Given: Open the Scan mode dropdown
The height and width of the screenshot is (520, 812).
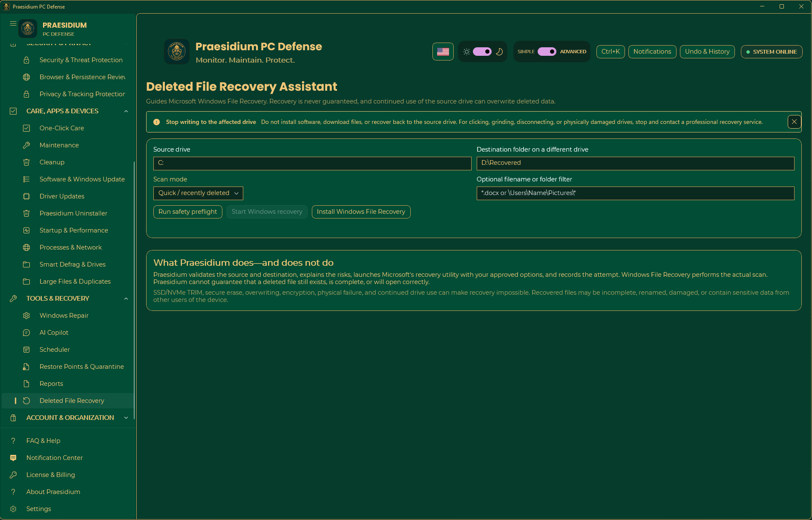Looking at the screenshot, I should click(198, 193).
